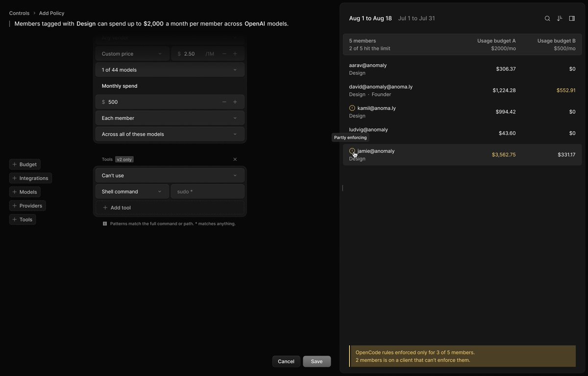
Task: Remove the Tools section with X
Action: pyautogui.click(x=235, y=159)
